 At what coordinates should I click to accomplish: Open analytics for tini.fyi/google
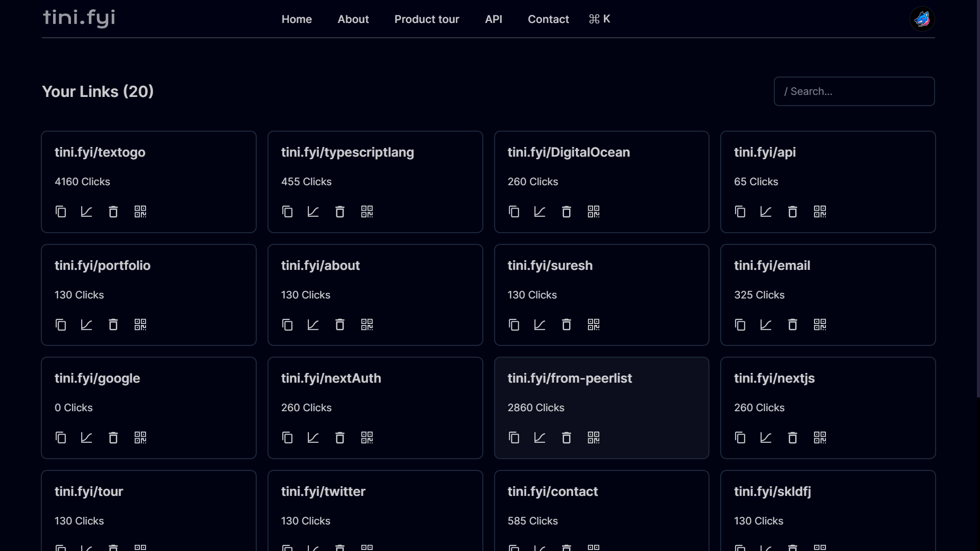pyautogui.click(x=86, y=438)
